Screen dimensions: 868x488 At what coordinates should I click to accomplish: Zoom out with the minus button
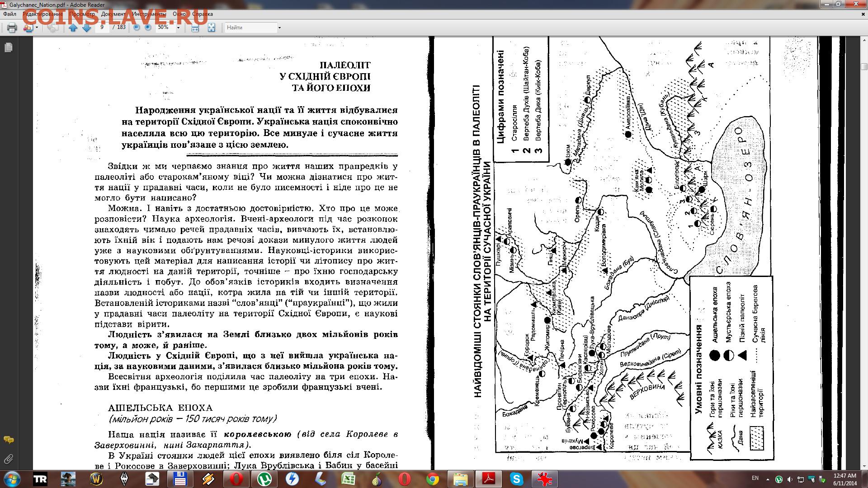click(137, 28)
